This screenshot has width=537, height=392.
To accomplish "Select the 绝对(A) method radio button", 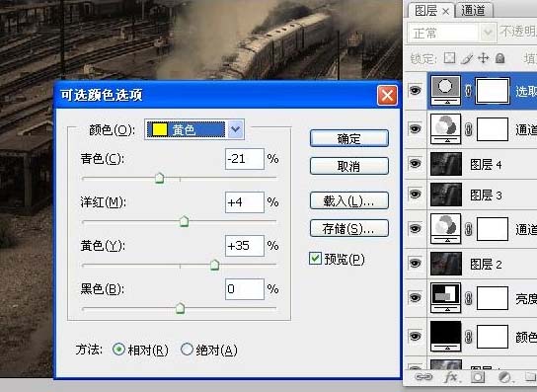I will (x=187, y=350).
